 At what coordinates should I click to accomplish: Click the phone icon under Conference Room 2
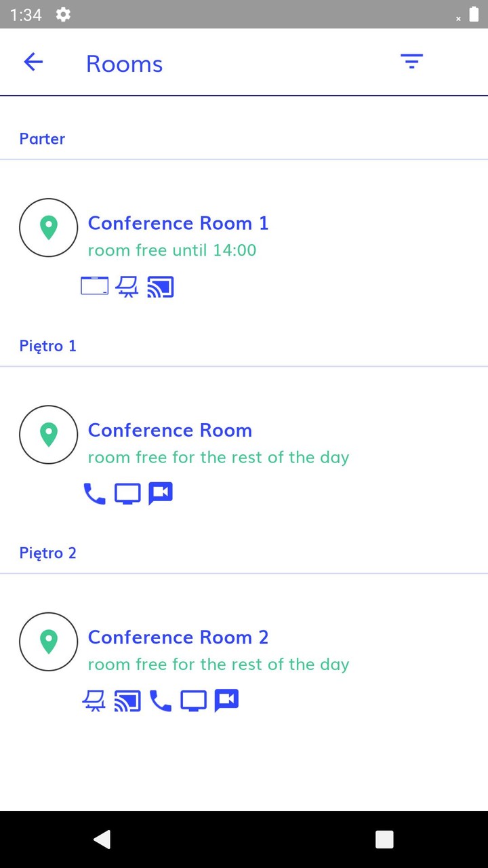coord(161,701)
